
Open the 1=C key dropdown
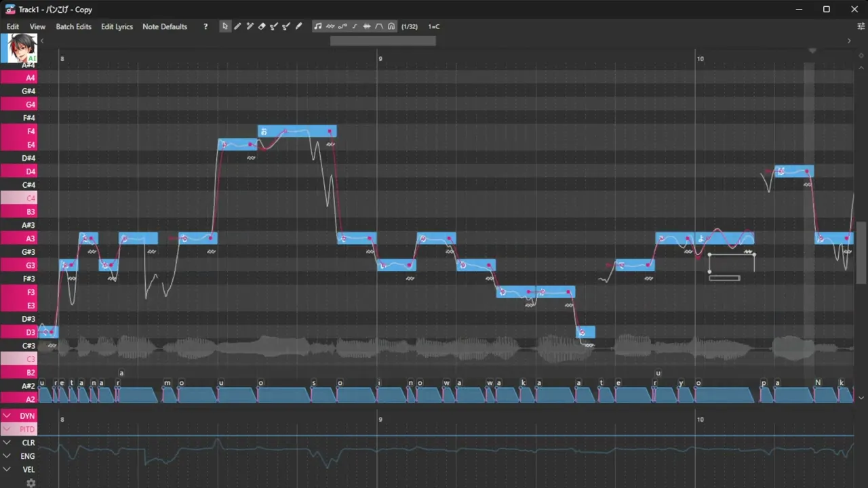point(434,26)
